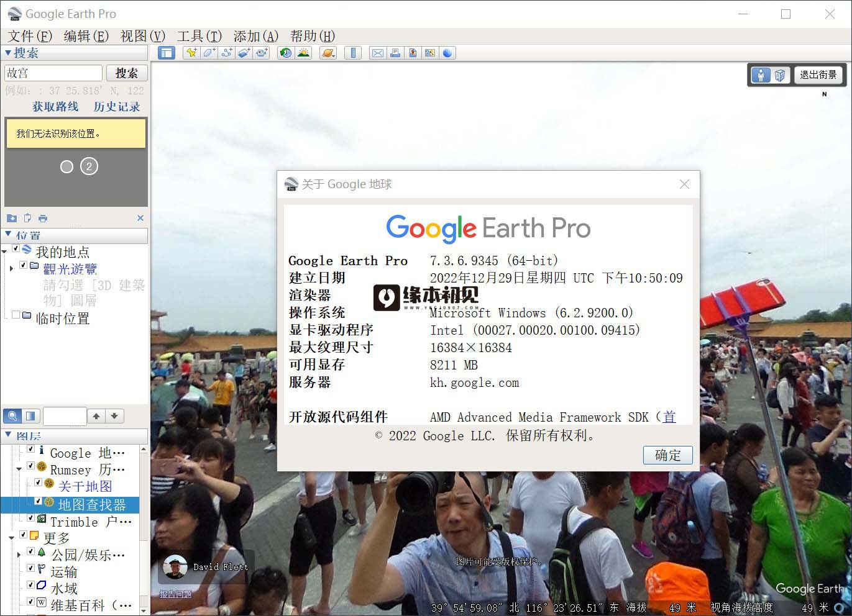The height and width of the screenshot is (616, 852).
Task: Copy search results clipboard icon
Action: [27, 218]
